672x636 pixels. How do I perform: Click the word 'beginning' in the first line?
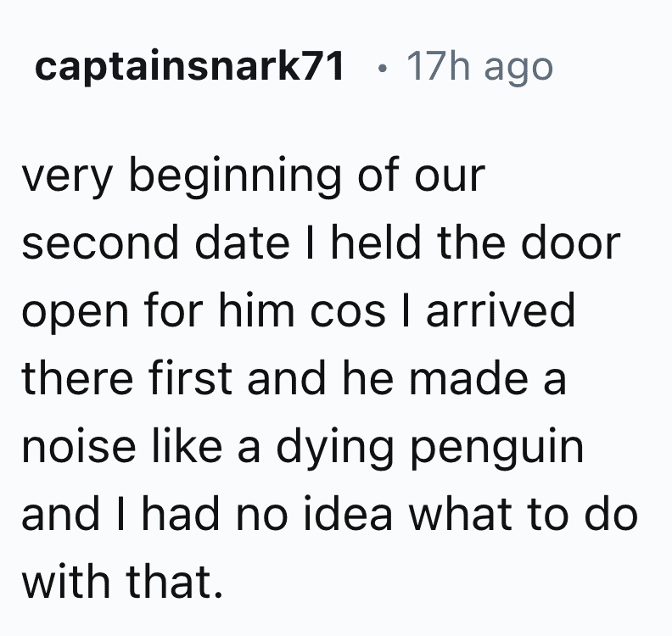coord(234,176)
